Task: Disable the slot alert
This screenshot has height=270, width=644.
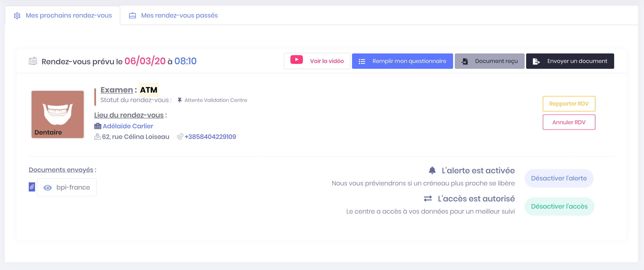Action: tap(559, 178)
